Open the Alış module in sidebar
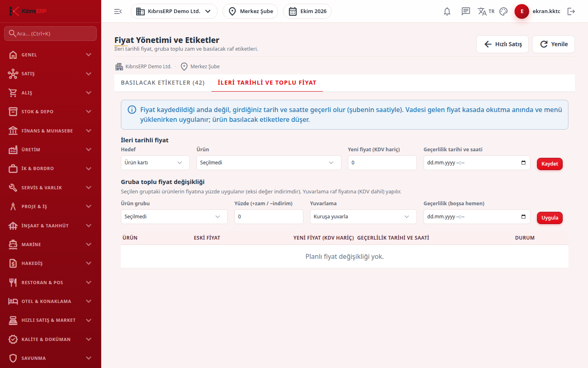The width and height of the screenshot is (588, 368). pos(51,93)
